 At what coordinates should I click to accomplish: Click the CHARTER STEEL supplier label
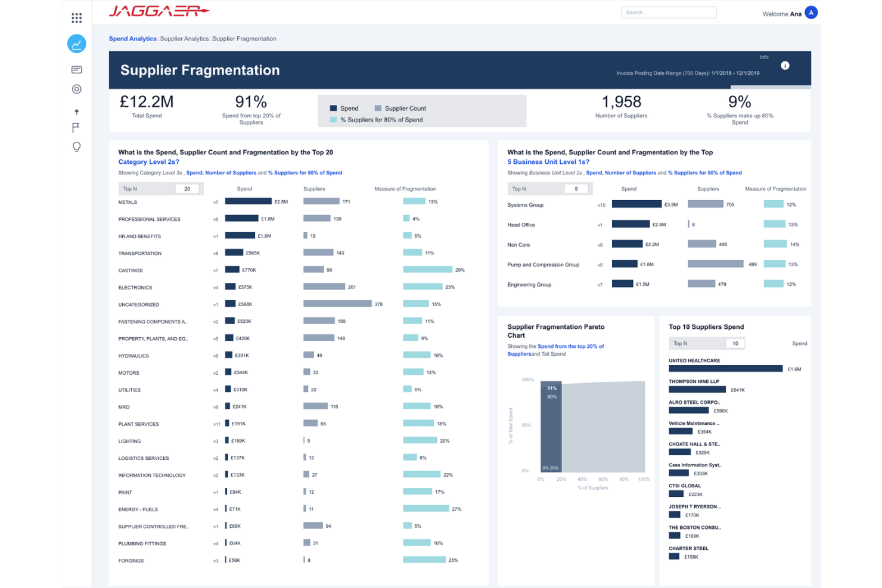tap(688, 549)
